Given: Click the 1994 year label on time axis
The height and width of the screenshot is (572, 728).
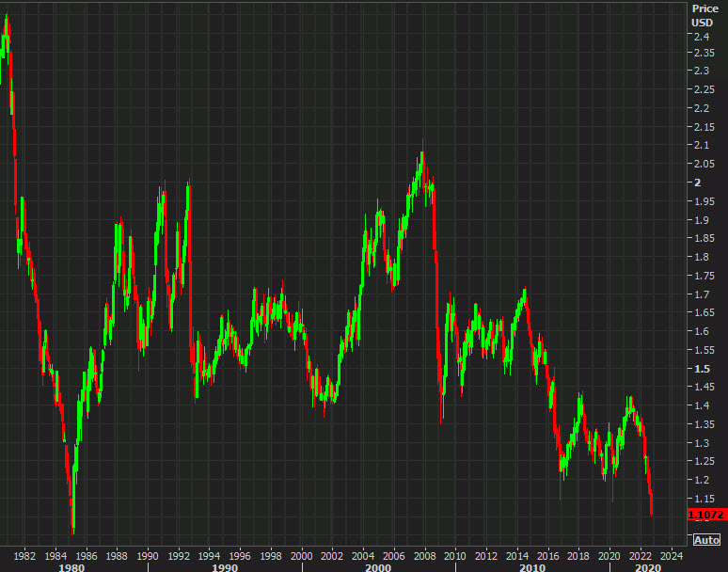Looking at the screenshot, I should click(x=209, y=556).
